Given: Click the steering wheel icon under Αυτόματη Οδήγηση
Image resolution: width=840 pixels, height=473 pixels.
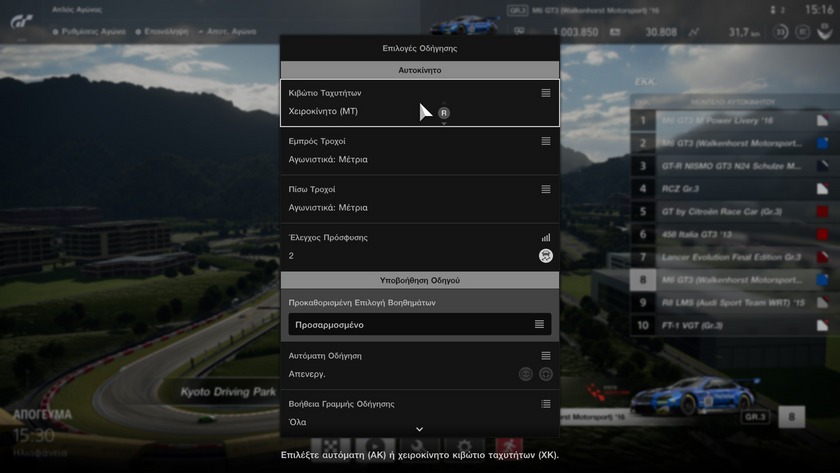Looking at the screenshot, I should pyautogui.click(x=546, y=374).
